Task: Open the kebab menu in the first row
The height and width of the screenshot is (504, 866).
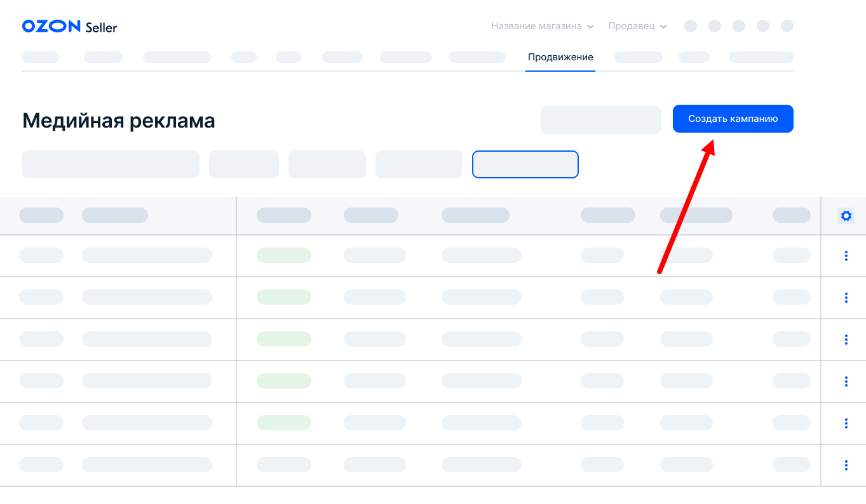Action: tap(846, 256)
